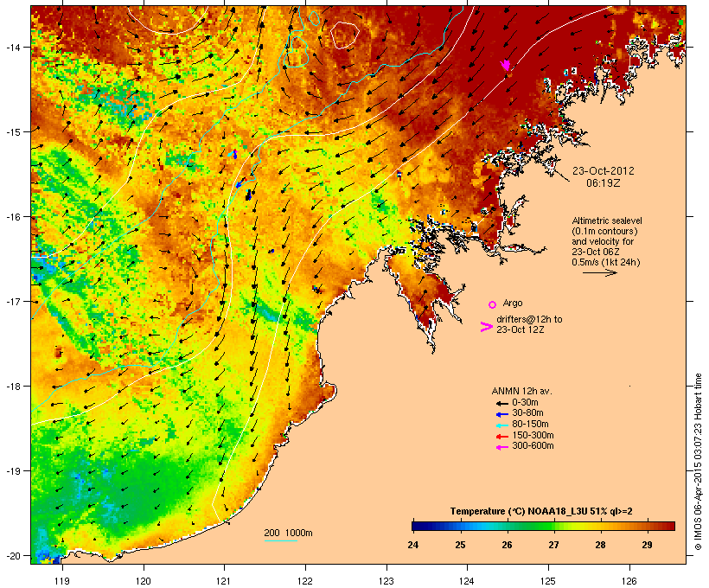
Task: Click the dark red end of the color bar
Action: point(670,526)
